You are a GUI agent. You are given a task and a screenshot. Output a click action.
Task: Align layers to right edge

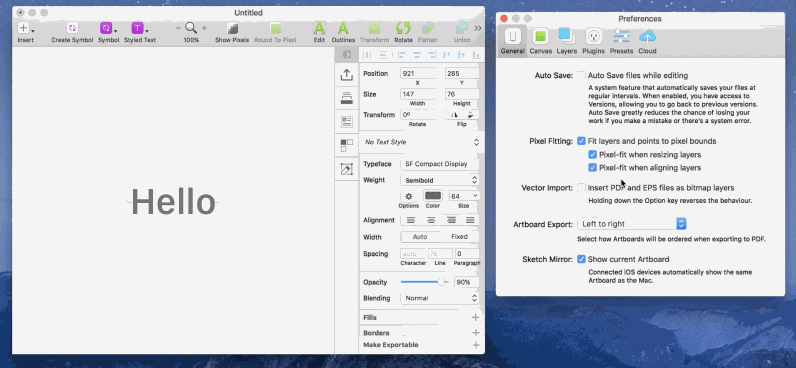point(432,55)
